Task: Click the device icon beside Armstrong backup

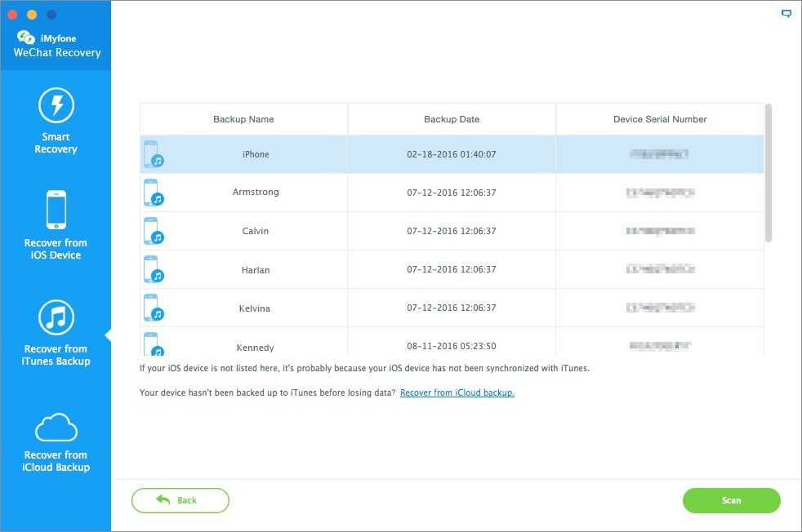Action: point(153,193)
